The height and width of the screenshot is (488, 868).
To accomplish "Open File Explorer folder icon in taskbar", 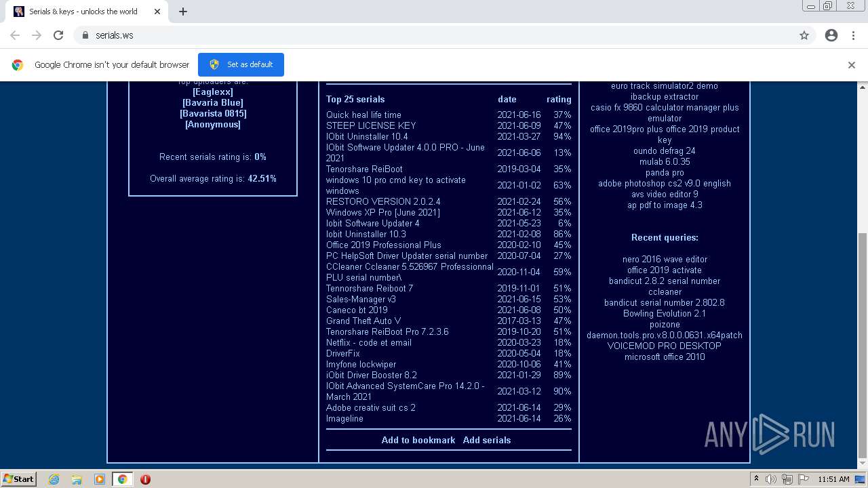I will pos(77,479).
